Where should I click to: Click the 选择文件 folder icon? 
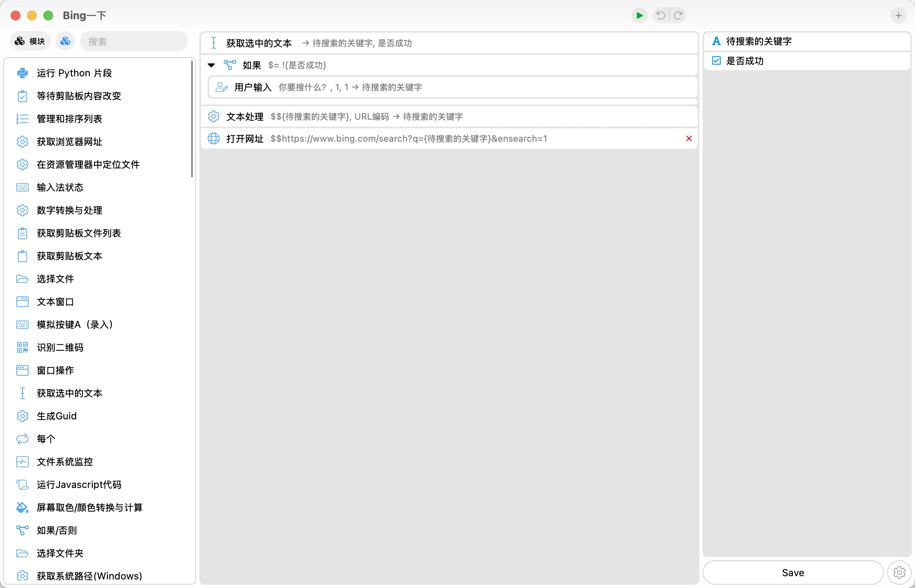[x=22, y=279]
